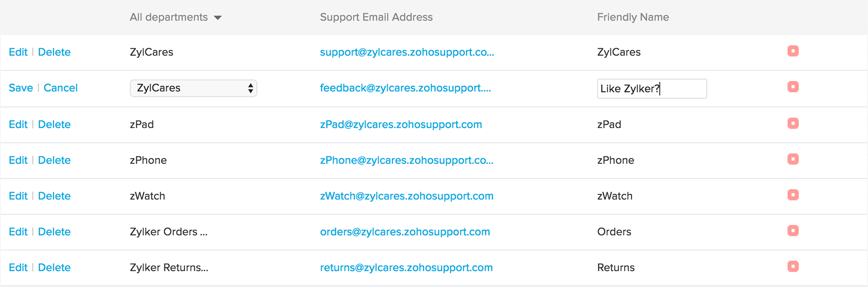Screen dimensions: 868x287
Task: Click into the Like Zylker? friendly name field
Action: click(651, 89)
